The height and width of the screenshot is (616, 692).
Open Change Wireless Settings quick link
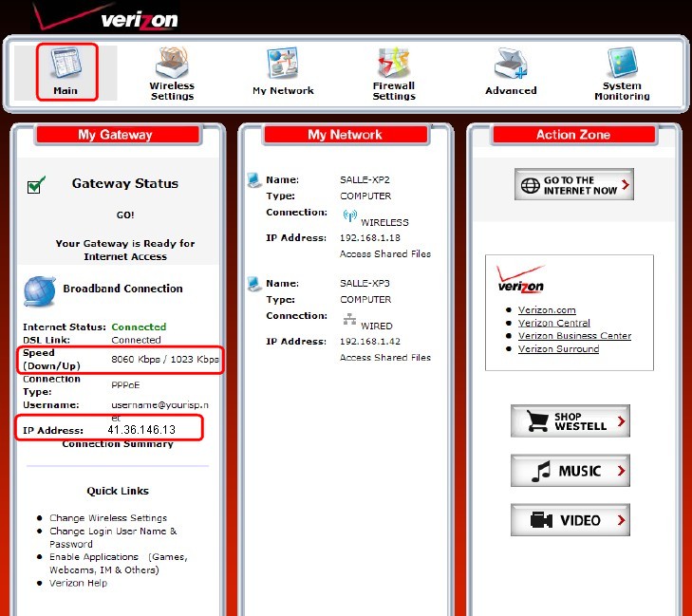pos(108,518)
